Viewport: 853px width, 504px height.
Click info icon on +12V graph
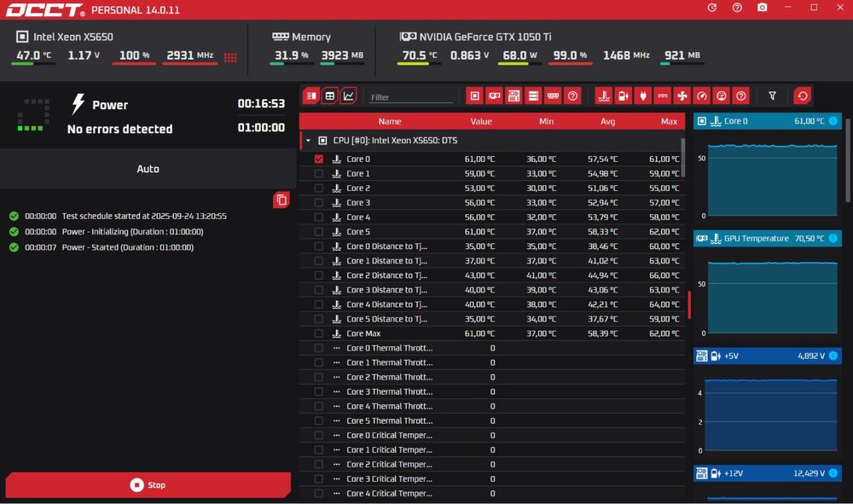pos(833,473)
